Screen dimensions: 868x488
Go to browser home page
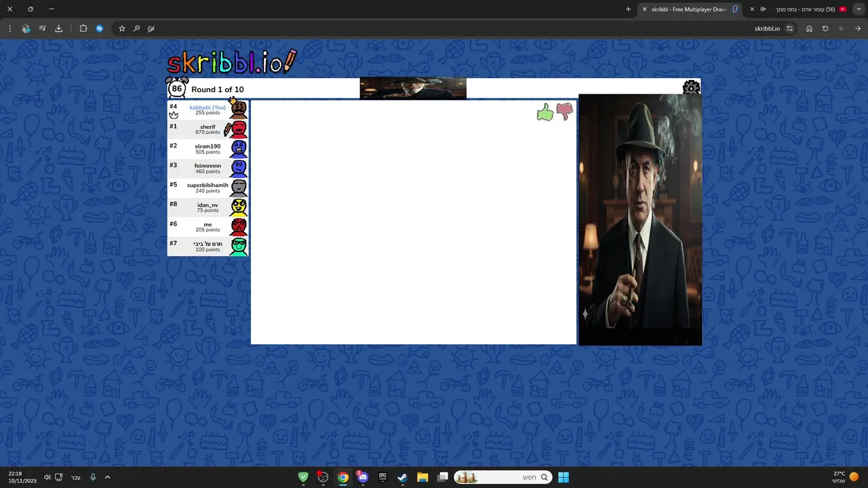pyautogui.click(x=809, y=28)
